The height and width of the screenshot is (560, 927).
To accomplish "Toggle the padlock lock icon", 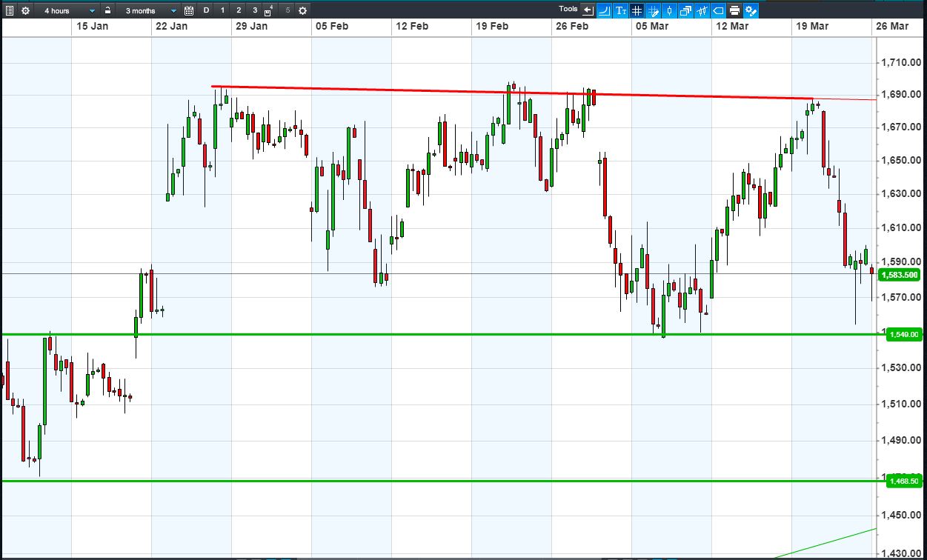I will [108, 10].
